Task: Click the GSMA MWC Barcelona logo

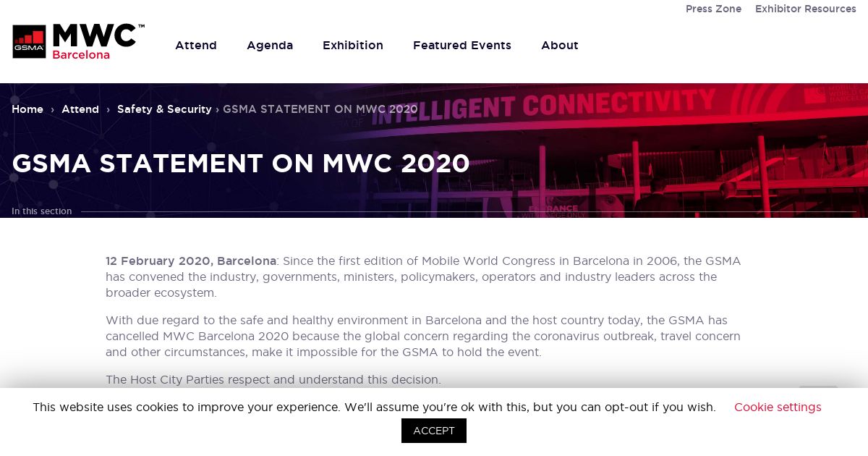Action: point(78,41)
